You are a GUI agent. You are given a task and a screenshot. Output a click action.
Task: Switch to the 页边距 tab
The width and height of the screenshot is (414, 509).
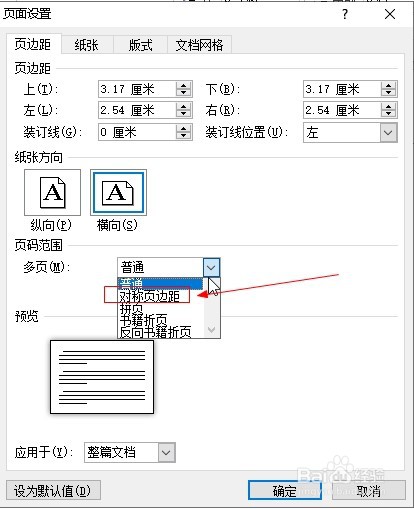pyautogui.click(x=33, y=44)
